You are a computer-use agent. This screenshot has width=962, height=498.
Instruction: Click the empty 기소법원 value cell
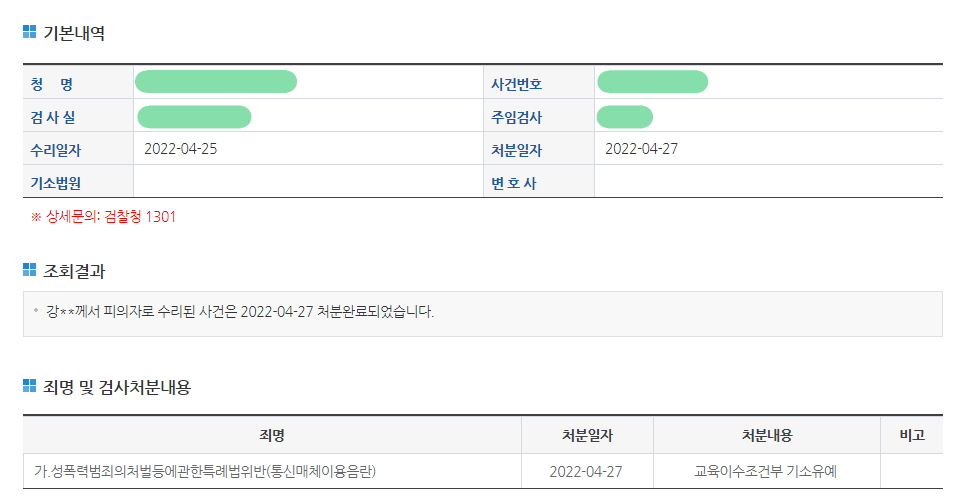(x=306, y=183)
